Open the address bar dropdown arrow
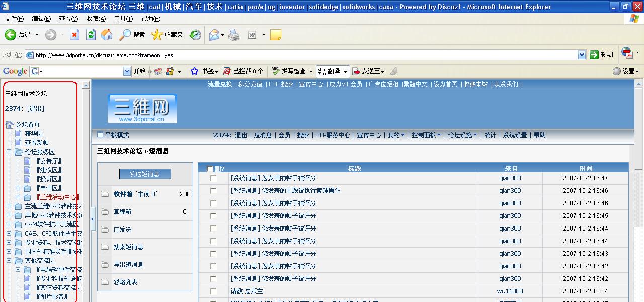Viewport: 644px width, 302px height. click(x=582, y=55)
